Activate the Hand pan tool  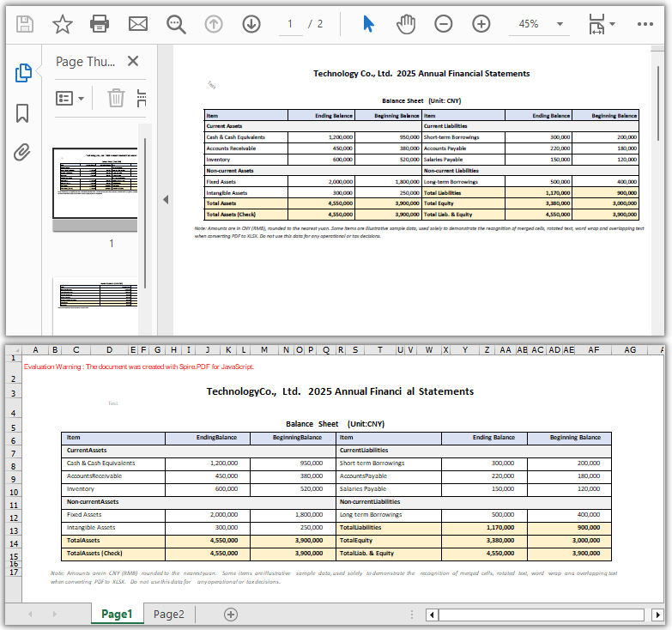pos(405,24)
